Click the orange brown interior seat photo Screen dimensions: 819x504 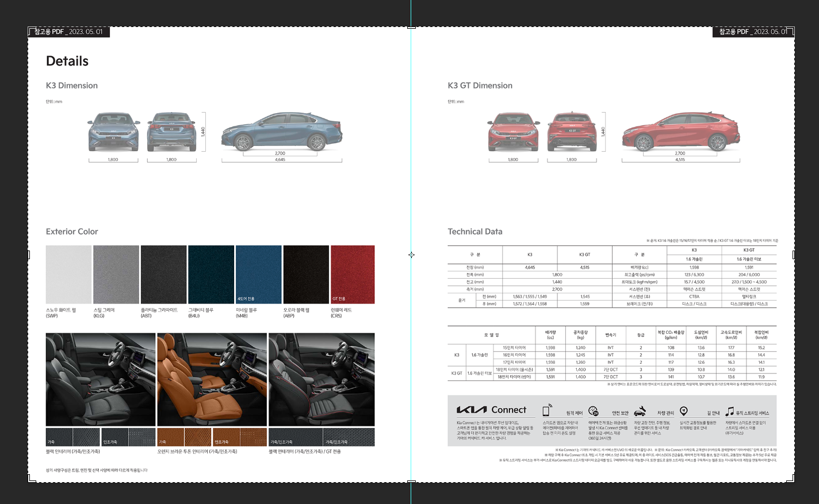click(212, 379)
